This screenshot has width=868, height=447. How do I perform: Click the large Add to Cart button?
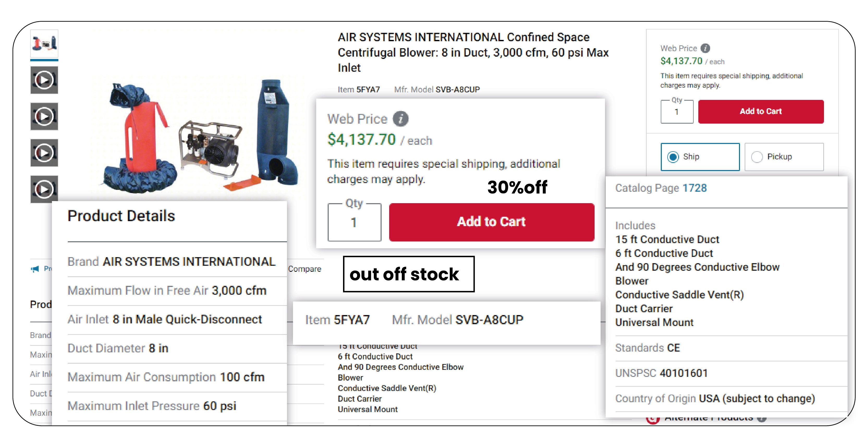click(x=492, y=222)
